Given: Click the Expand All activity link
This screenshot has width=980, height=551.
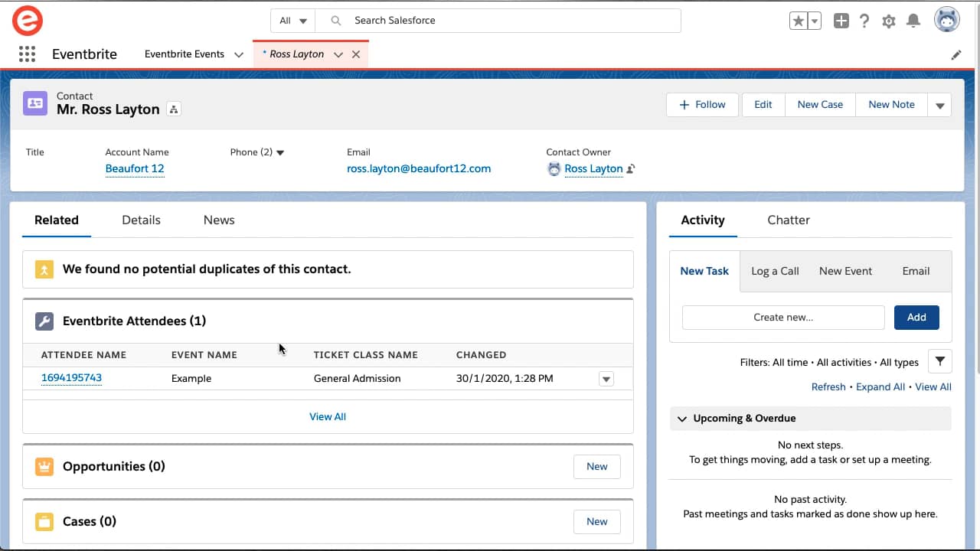Looking at the screenshot, I should point(880,387).
